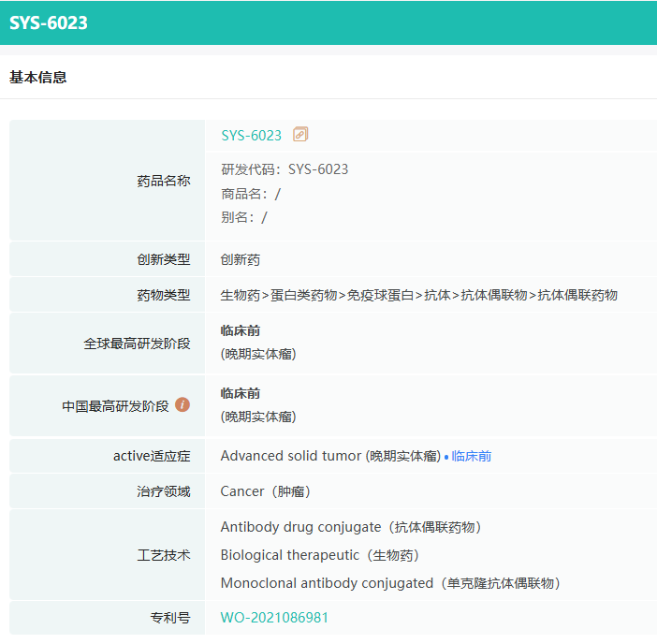Click the 商品名：/ line

point(251,194)
